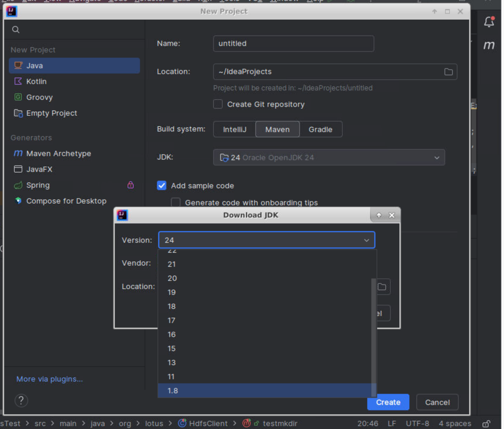Collapse the Version combo box showing 24
This screenshot has height=429, width=504.
266,240
